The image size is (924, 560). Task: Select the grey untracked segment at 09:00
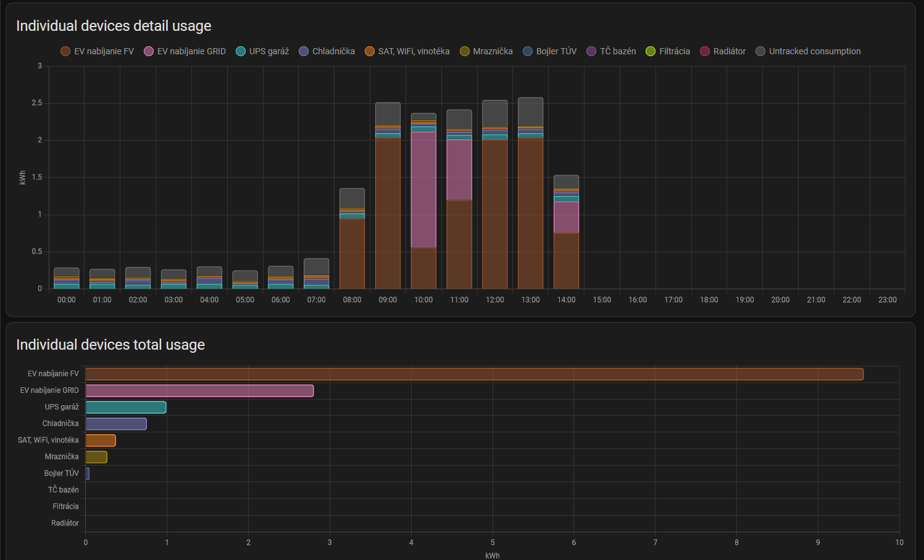388,114
